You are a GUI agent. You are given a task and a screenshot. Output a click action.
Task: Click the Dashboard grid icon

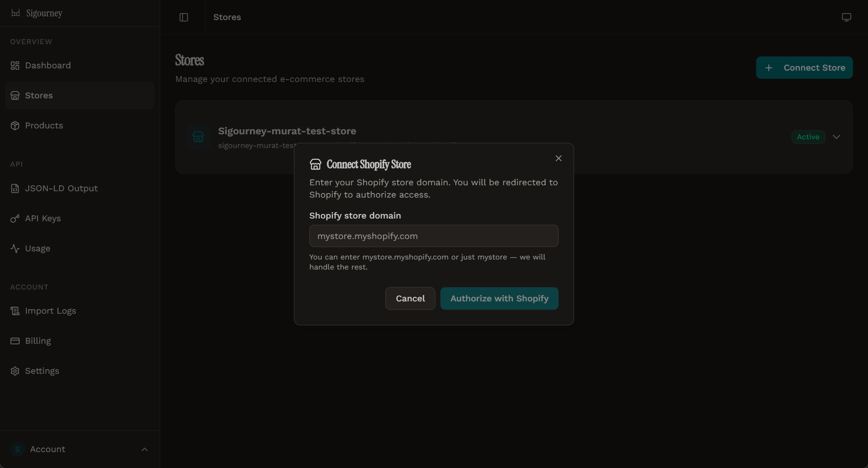tap(15, 66)
